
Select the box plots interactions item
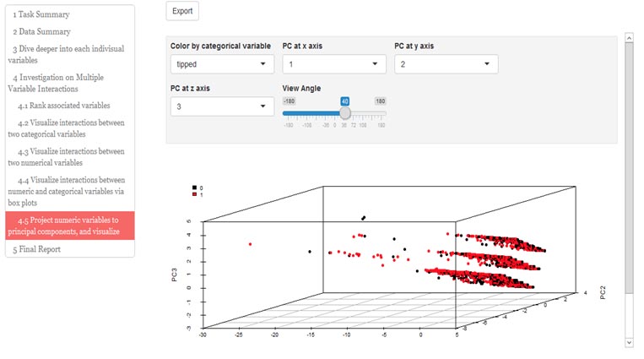pyautogui.click(x=71, y=191)
